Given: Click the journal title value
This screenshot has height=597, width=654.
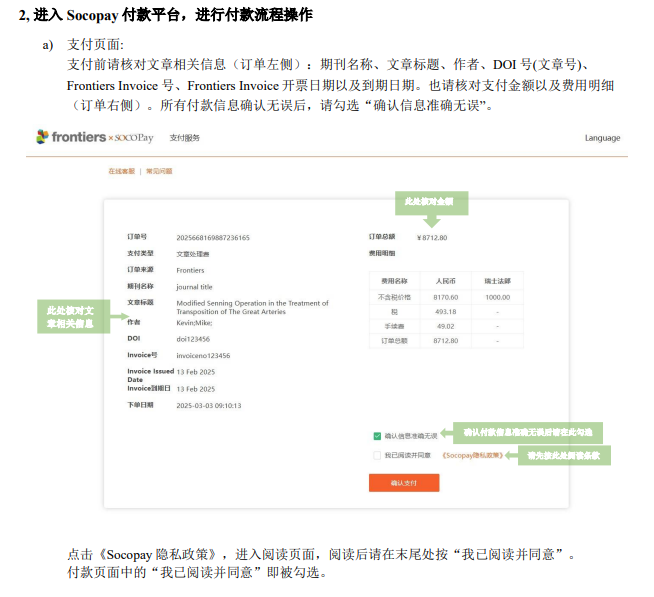Looking at the screenshot, I should [194, 287].
